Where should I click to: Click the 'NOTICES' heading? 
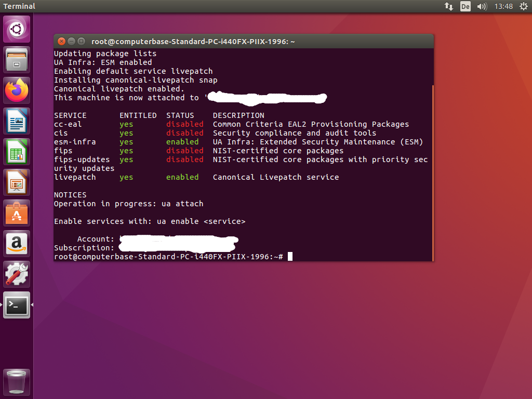[70, 195]
